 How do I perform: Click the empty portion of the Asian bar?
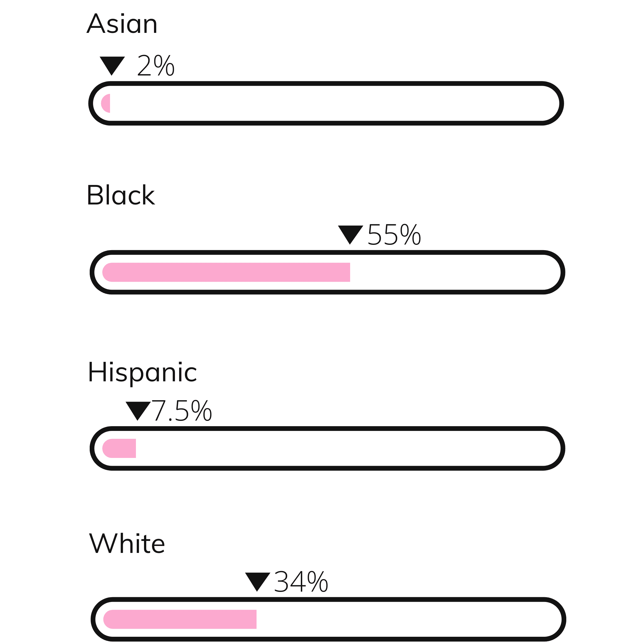pyautogui.click(x=333, y=103)
